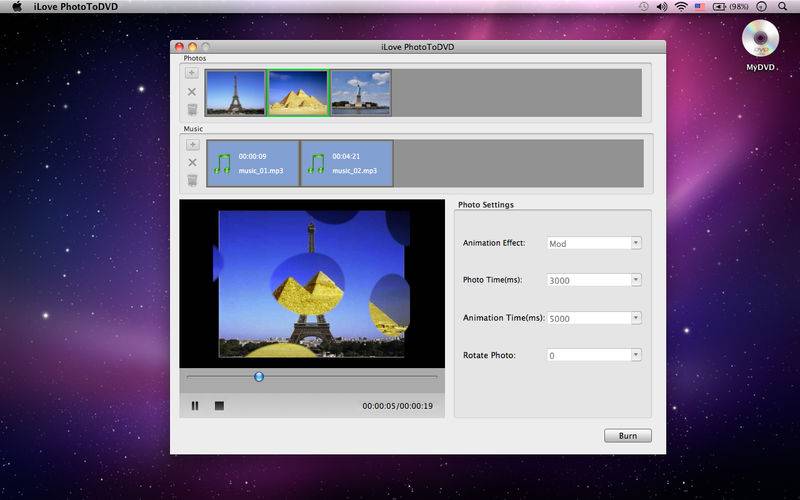The width and height of the screenshot is (800, 500).
Task: Open the MyDVD disc icon on desktop
Action: click(x=760, y=38)
